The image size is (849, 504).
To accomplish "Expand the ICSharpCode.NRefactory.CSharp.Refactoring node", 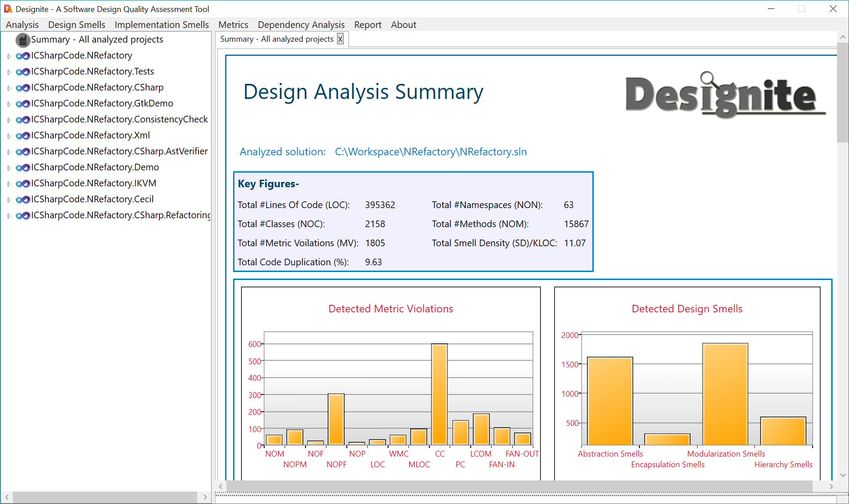I will [9, 216].
